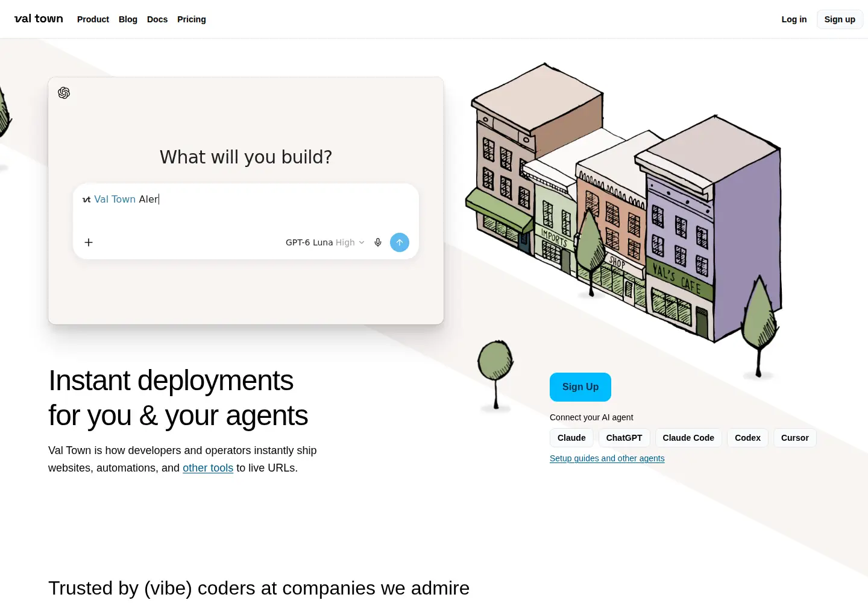Send the prompt with the blue arrow button
Image resolution: width=868 pixels, height=603 pixels.
[400, 242]
